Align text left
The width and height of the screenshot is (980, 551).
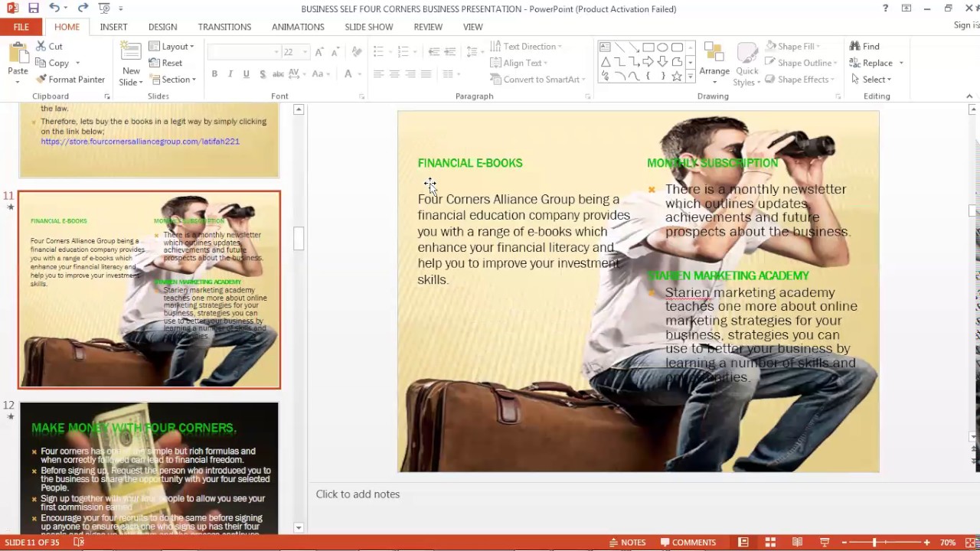click(378, 74)
